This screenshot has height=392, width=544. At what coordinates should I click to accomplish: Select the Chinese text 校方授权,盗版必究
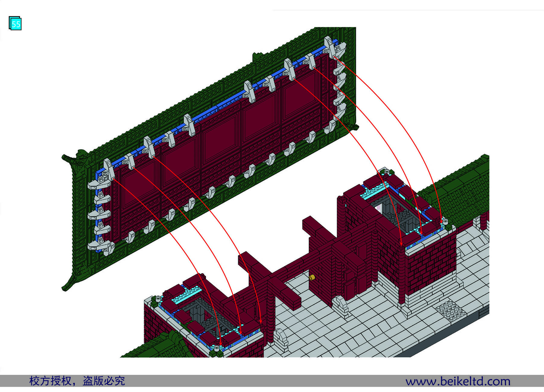(x=77, y=381)
